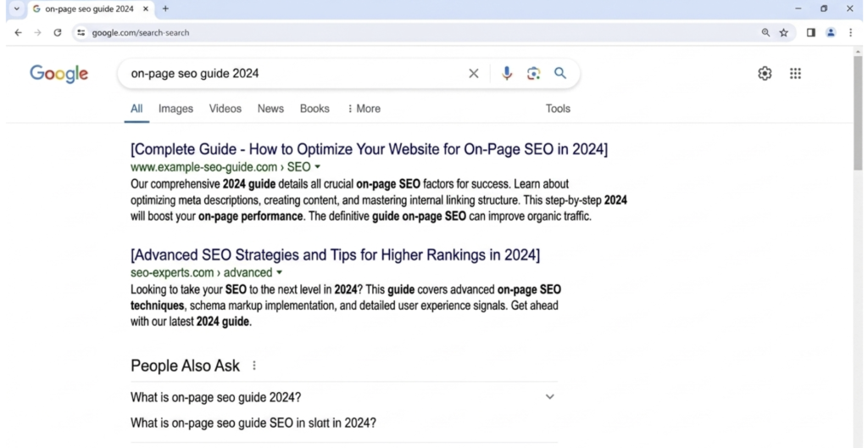Open the Google apps grid
The width and height of the screenshot is (868, 448).
pos(795,73)
